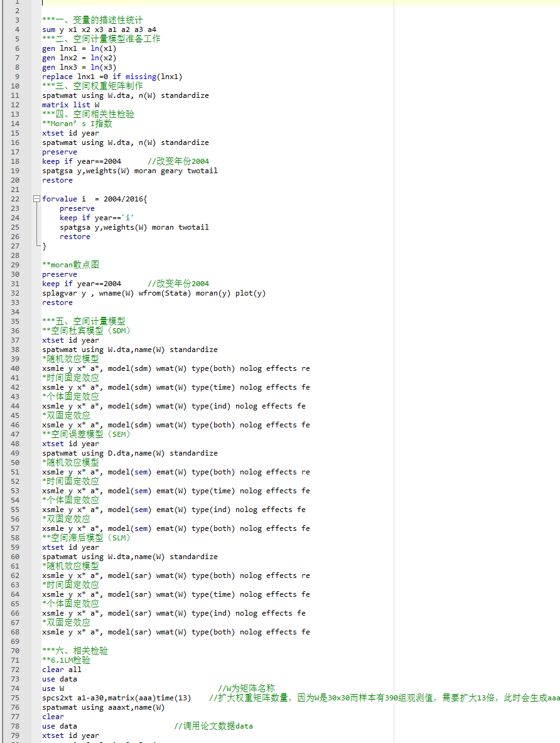Click the comment '**Moran' s I指数'
Viewport: 560px width, 743px height.
click(x=77, y=124)
